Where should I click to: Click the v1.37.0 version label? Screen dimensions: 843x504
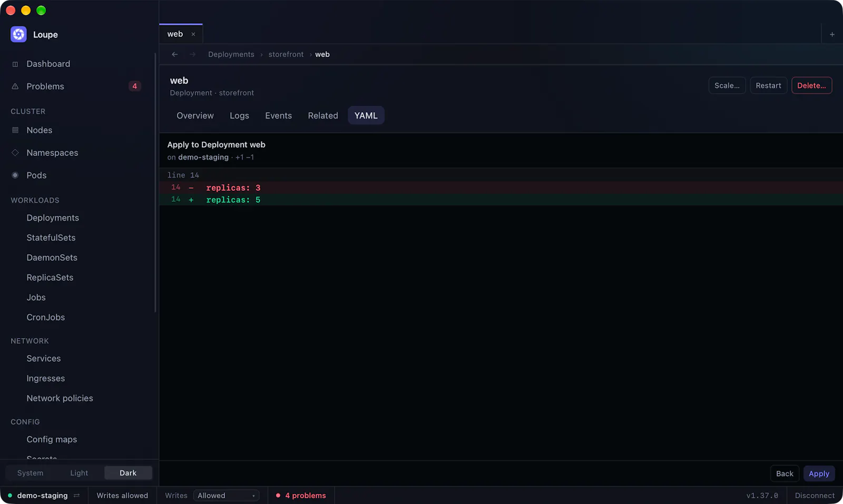(x=762, y=496)
